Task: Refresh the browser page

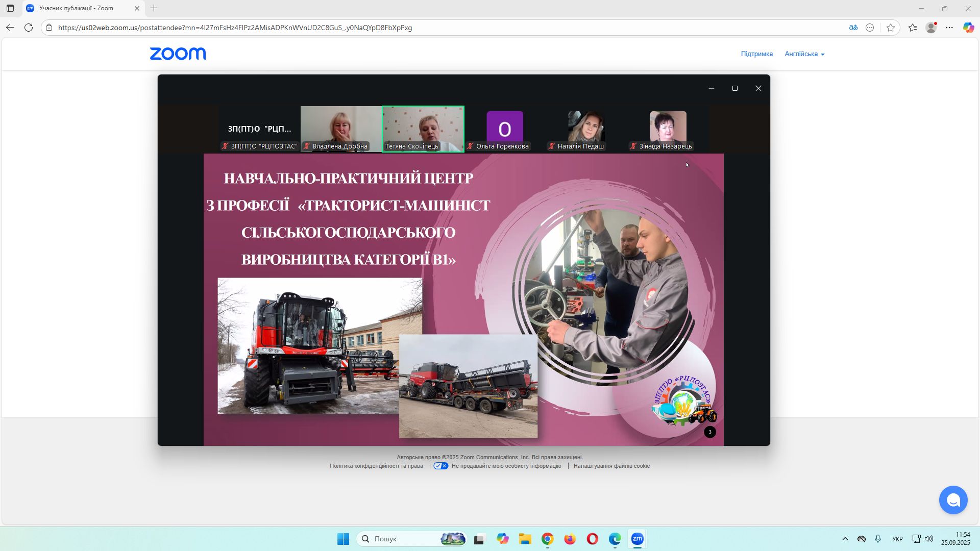Action: [x=29, y=28]
